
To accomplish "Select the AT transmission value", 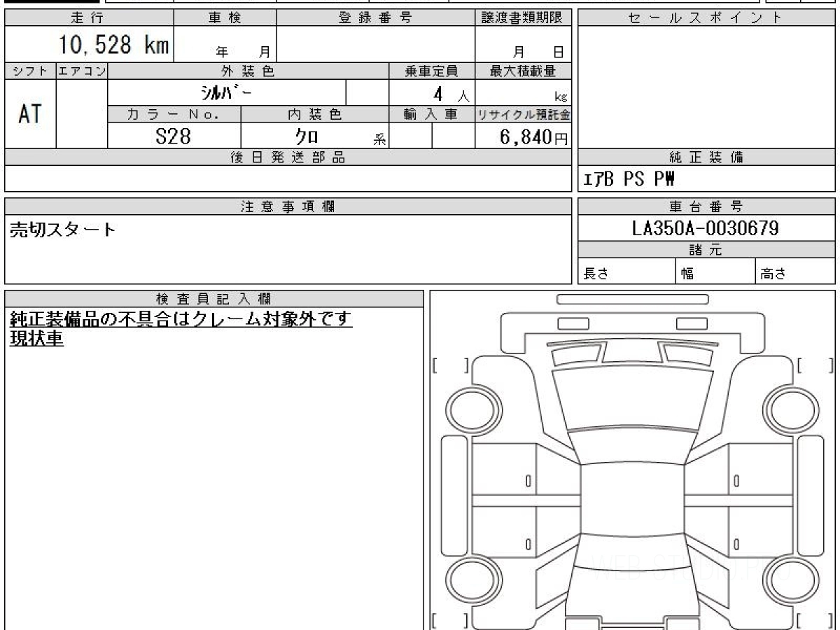I will tap(30, 113).
